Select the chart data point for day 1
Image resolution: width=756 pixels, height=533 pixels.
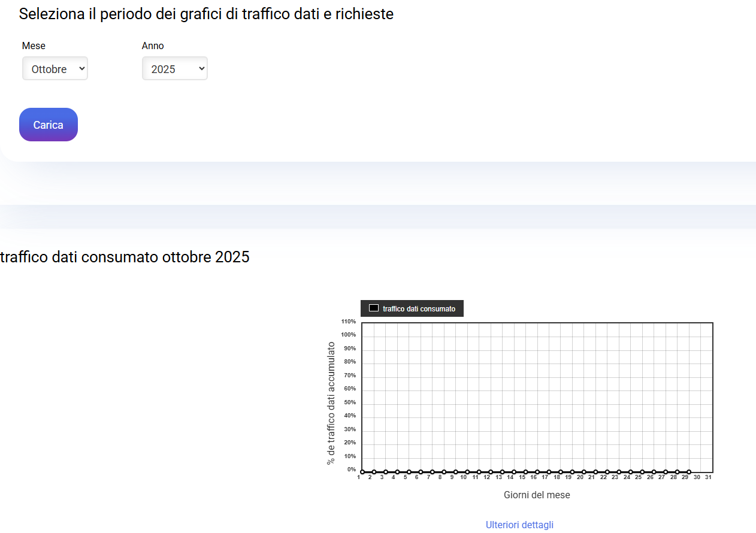[x=362, y=472]
